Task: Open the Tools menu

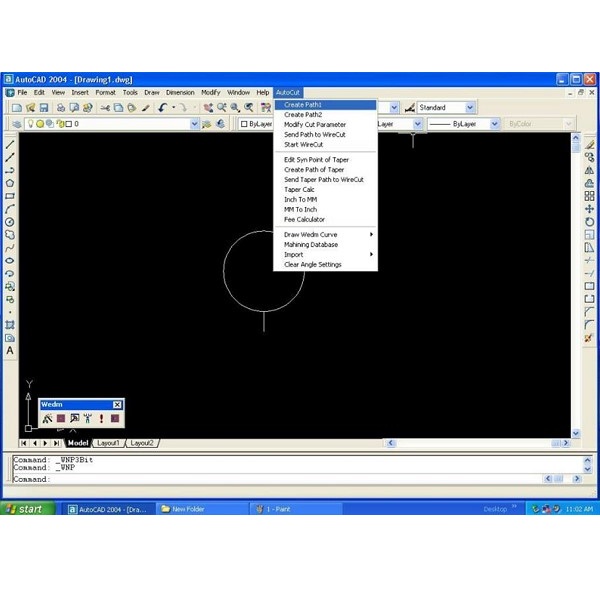Action: (130, 93)
